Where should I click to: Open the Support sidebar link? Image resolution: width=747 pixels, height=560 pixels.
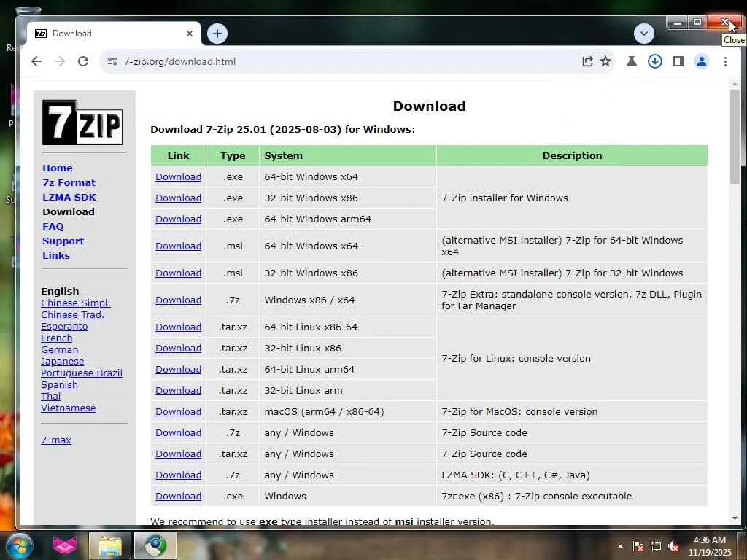click(x=63, y=241)
